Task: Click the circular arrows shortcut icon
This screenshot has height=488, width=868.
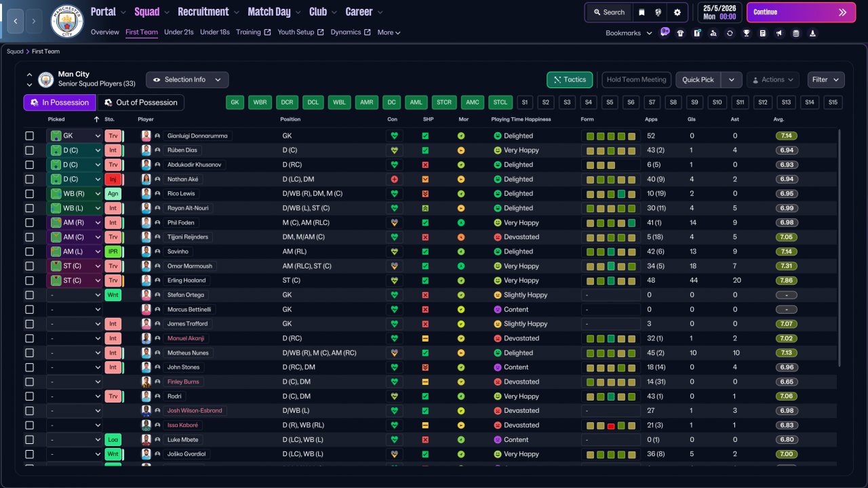Action: point(730,33)
